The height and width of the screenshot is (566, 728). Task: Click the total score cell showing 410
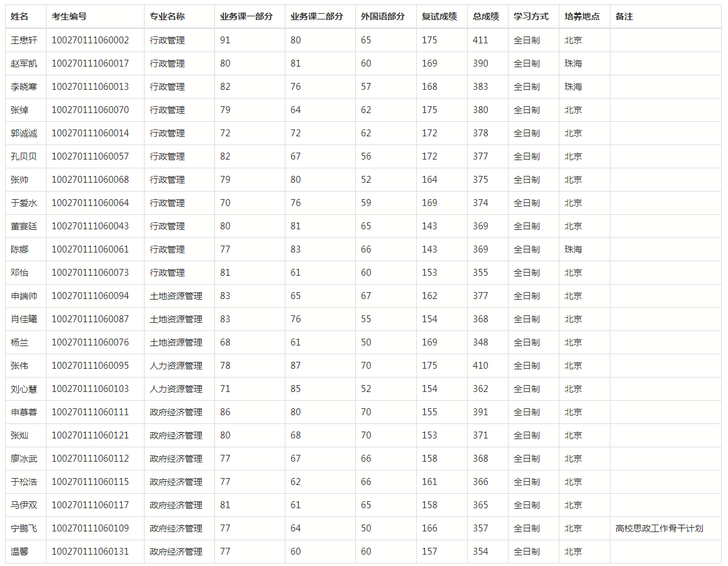point(480,366)
